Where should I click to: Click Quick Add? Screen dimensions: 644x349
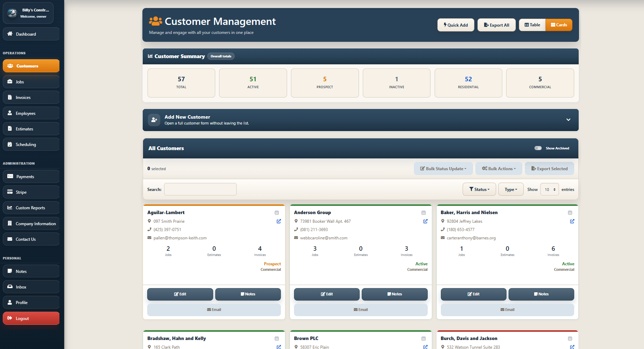[x=455, y=25]
